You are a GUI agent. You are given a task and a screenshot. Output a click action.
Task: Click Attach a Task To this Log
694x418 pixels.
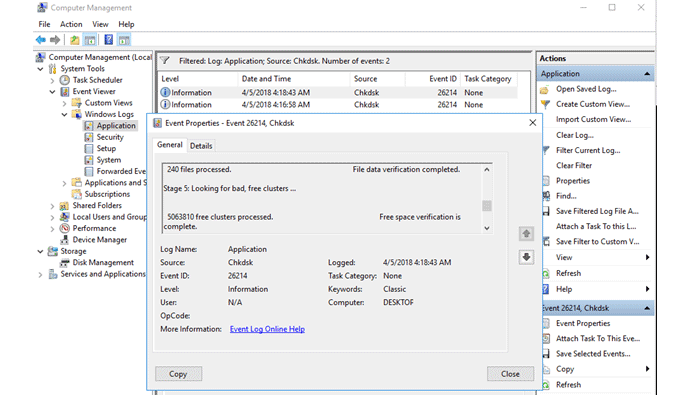pyautogui.click(x=596, y=227)
